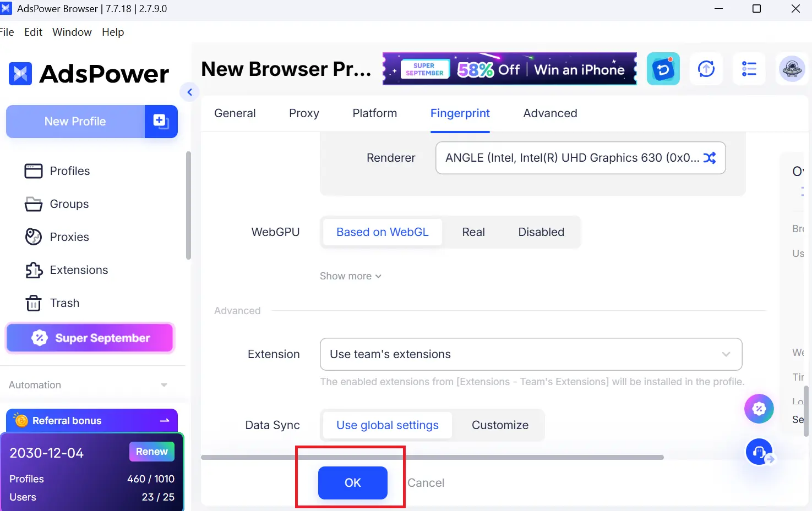
Task: Expand the Show more option
Action: click(351, 276)
